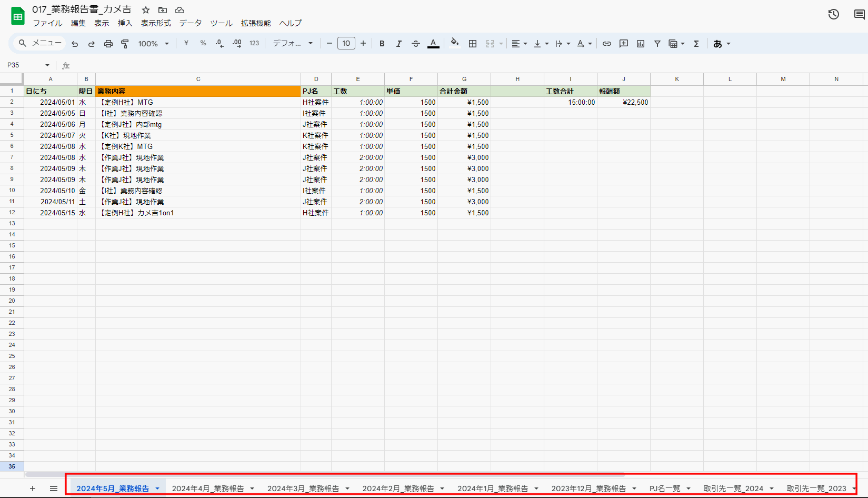Increase font size with plus
868x498 pixels.
(363, 44)
